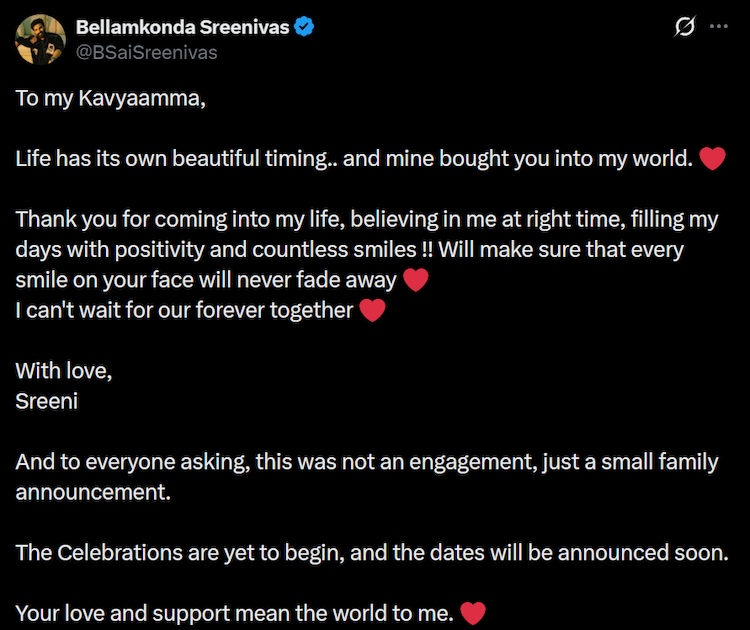Open the @BSaiSreenivas handle link

click(x=146, y=52)
